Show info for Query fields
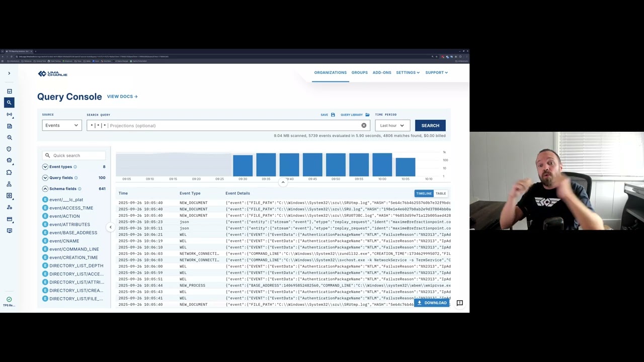The image size is (644, 362). (x=76, y=178)
